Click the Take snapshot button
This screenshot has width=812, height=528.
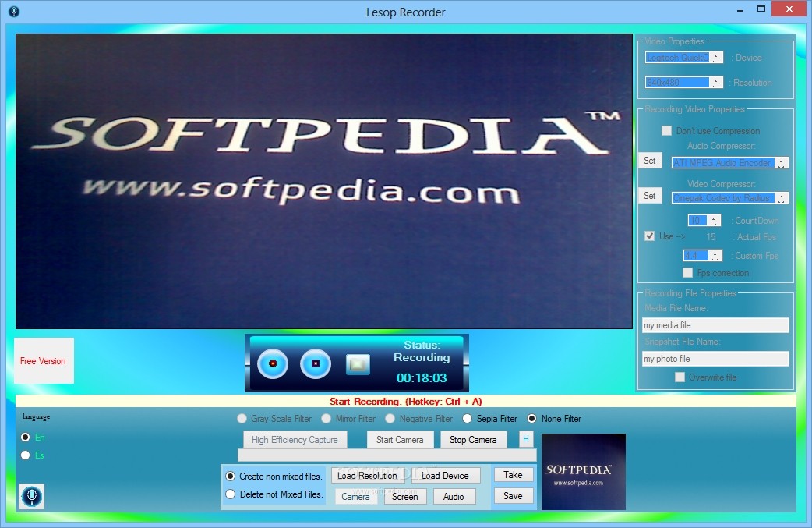514,475
